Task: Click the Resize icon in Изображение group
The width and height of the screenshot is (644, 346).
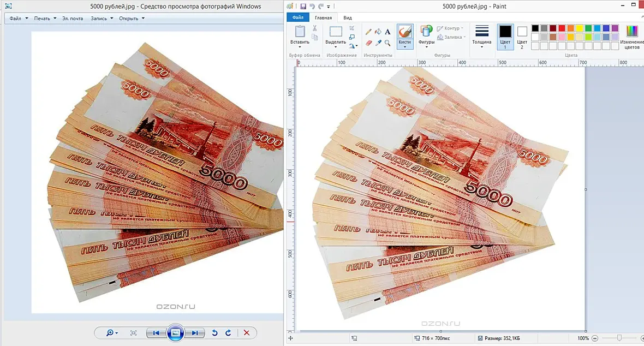Action: (352, 37)
